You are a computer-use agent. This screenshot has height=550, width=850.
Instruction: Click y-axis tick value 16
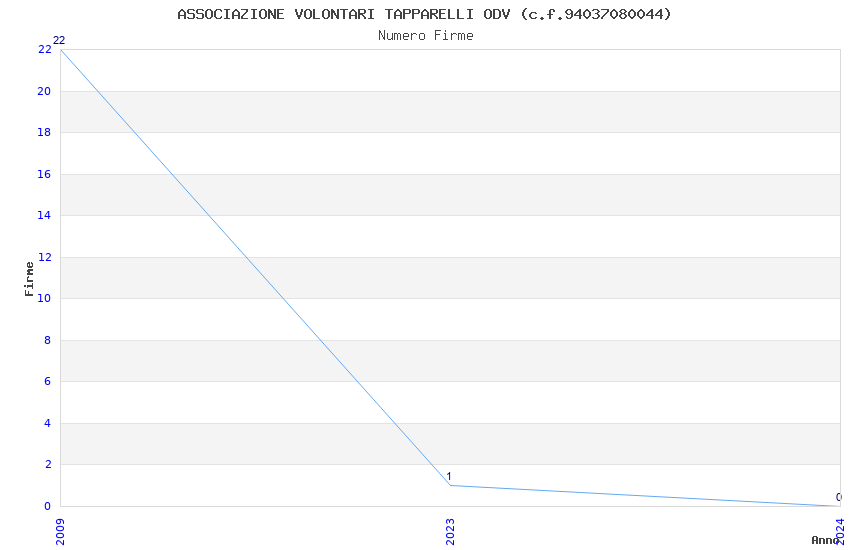pos(44,174)
